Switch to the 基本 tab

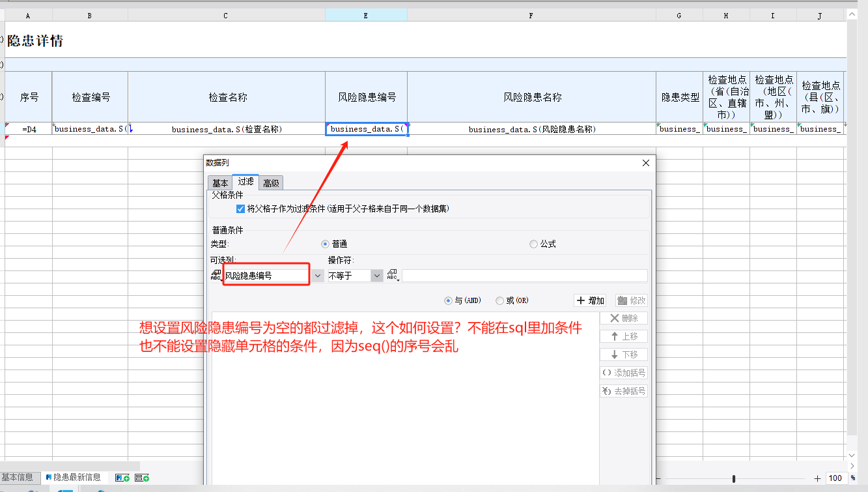pyautogui.click(x=220, y=183)
